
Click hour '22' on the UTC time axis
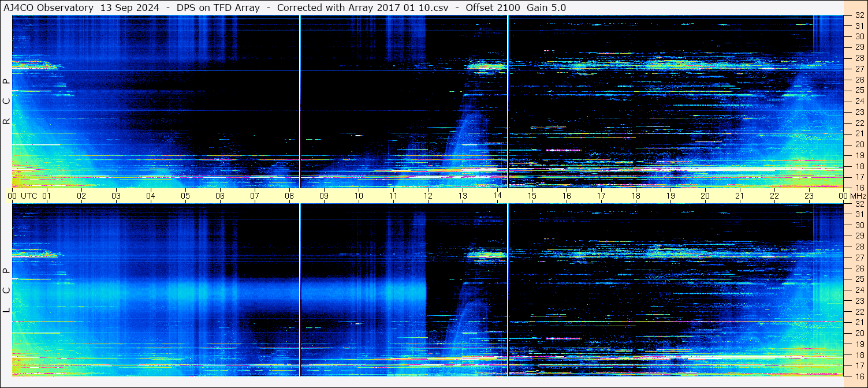pyautogui.click(x=774, y=196)
